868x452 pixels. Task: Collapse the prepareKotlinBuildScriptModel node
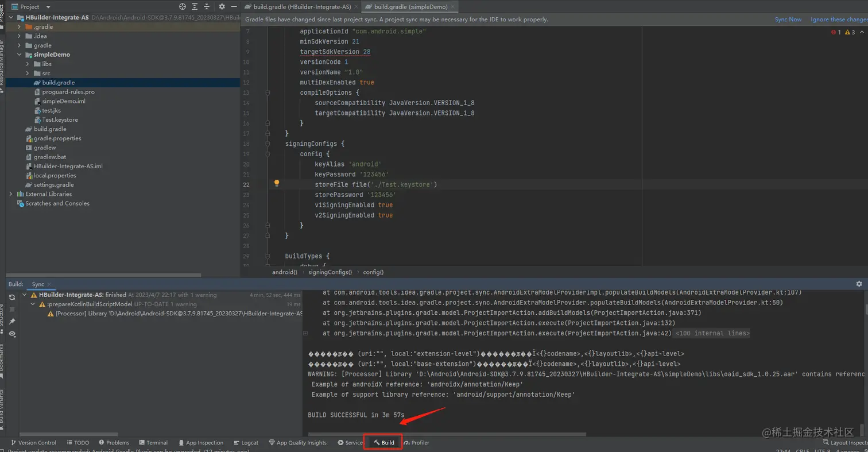click(33, 304)
